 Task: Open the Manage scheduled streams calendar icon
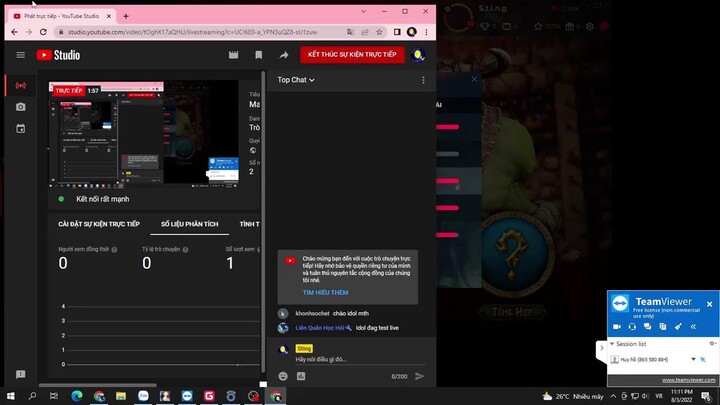(20, 129)
